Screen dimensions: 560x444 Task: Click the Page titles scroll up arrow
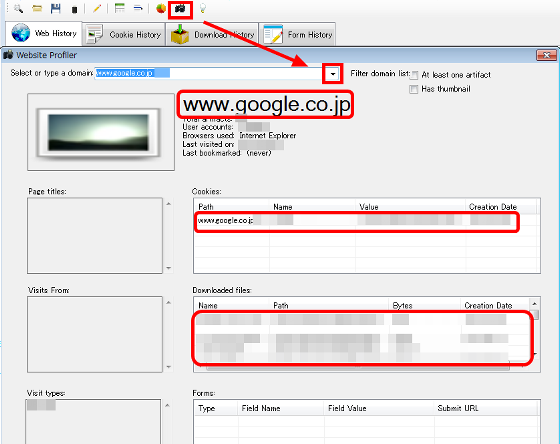tap(169, 204)
